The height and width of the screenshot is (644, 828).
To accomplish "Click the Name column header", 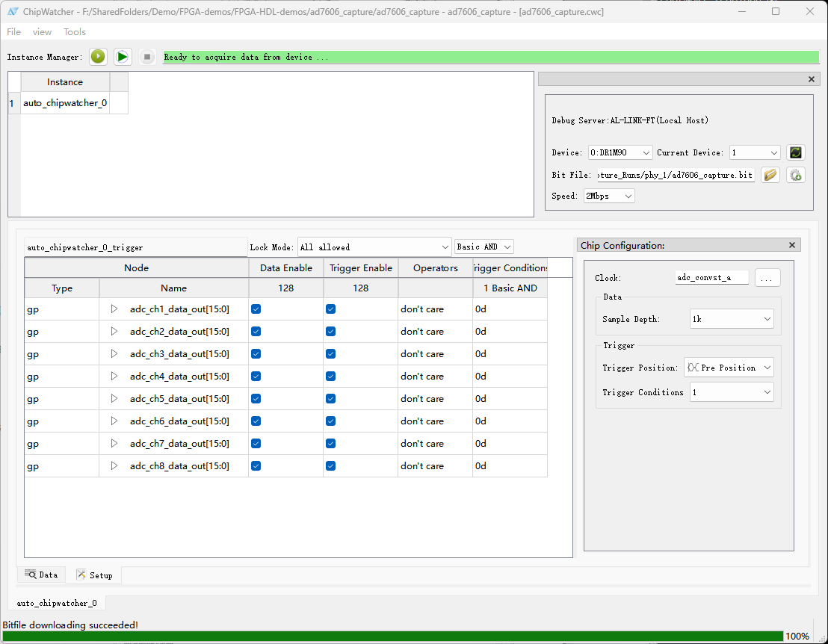I will point(173,288).
